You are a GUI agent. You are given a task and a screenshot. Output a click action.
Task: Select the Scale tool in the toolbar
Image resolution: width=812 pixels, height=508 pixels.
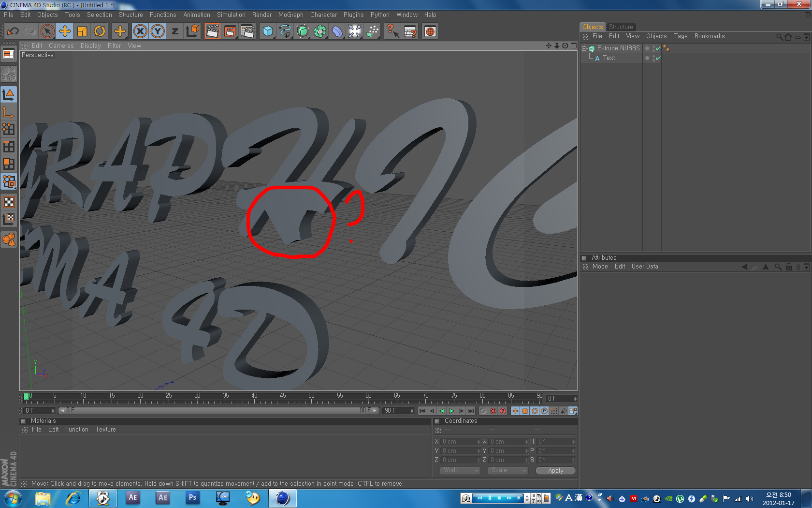click(x=82, y=31)
